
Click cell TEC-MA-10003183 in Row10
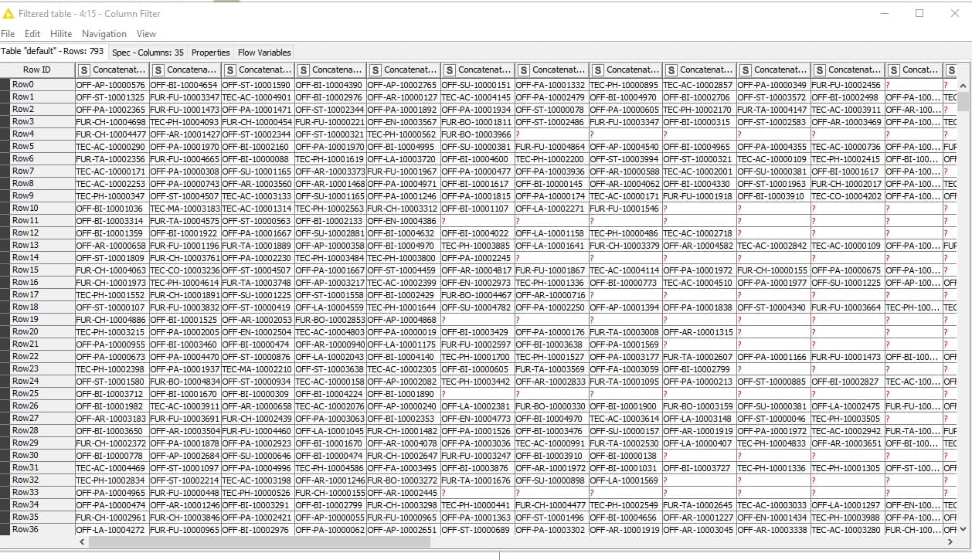185,209
